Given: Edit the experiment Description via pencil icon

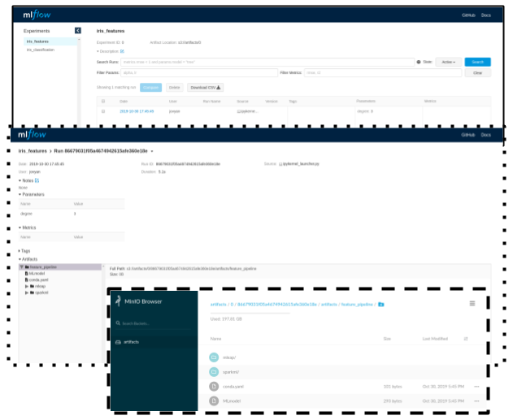Looking at the screenshot, I should point(122,51).
